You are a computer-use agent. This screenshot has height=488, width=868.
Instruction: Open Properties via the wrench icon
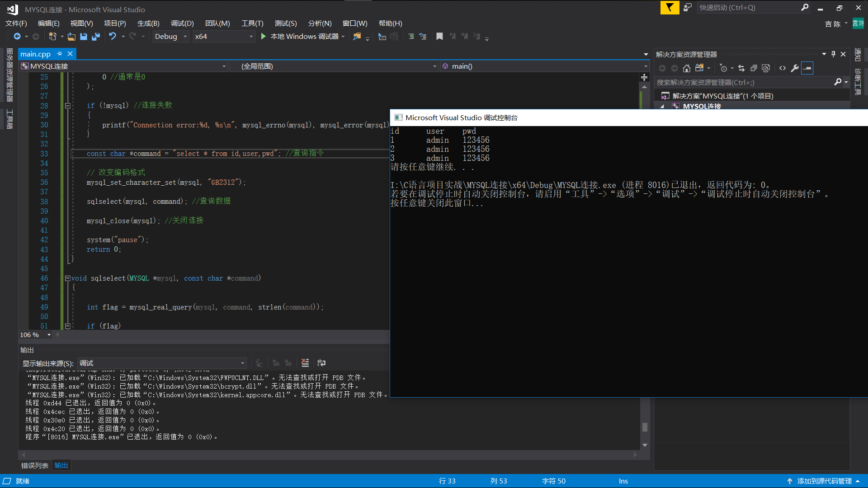tap(795, 68)
